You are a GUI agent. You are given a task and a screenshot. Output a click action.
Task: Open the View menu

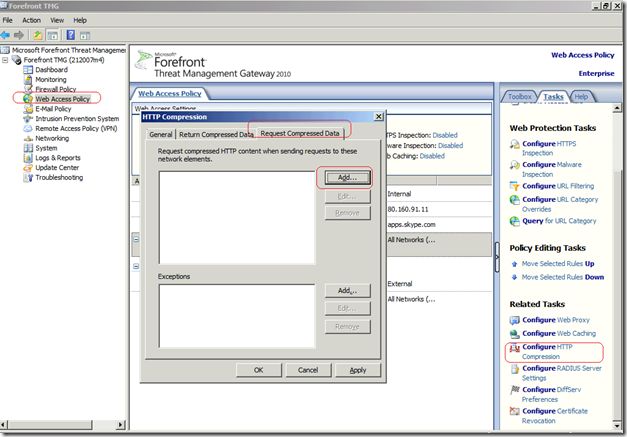point(57,20)
